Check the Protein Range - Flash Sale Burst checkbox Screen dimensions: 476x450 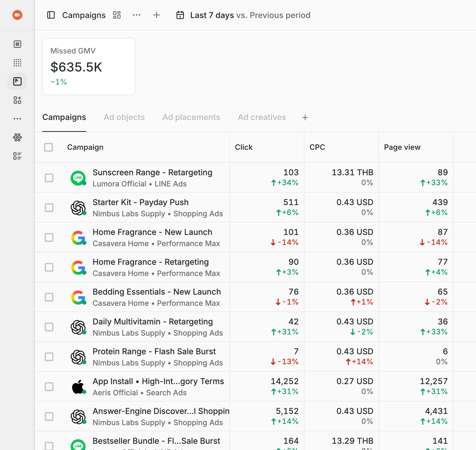tap(49, 357)
